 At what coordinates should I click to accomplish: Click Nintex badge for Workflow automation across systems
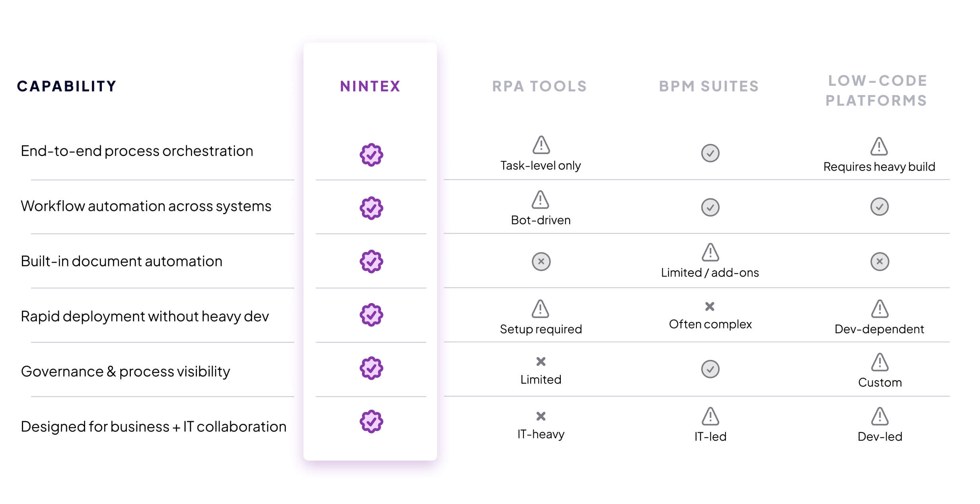click(371, 208)
